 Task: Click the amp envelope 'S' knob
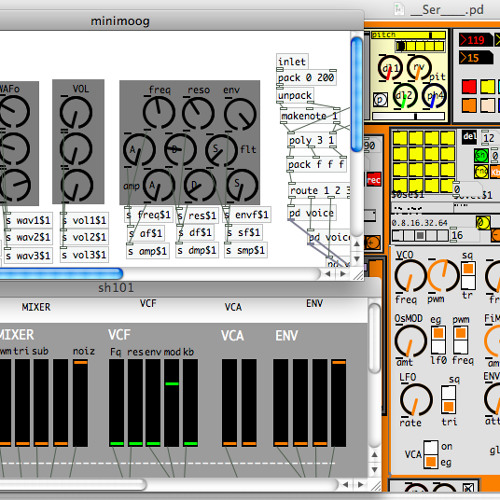click(x=242, y=185)
